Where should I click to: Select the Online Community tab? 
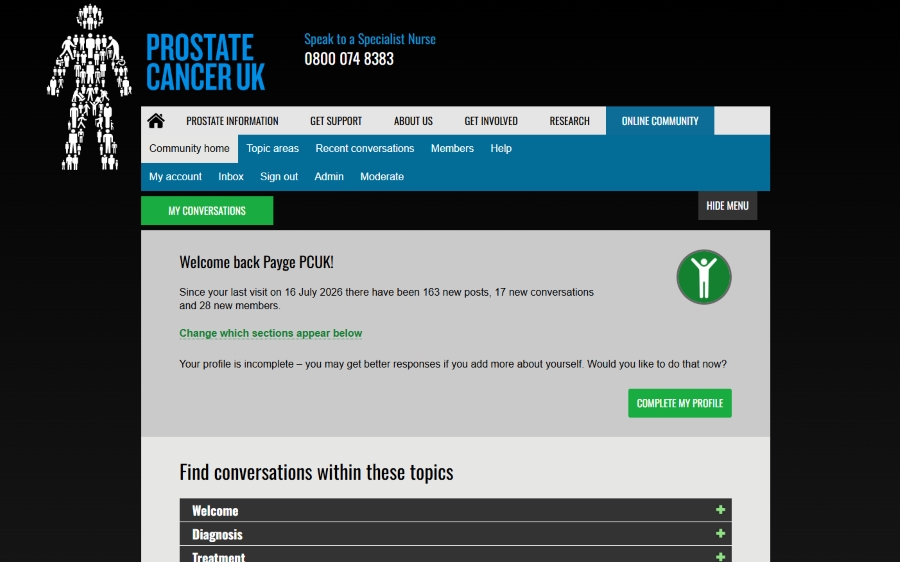coord(660,121)
